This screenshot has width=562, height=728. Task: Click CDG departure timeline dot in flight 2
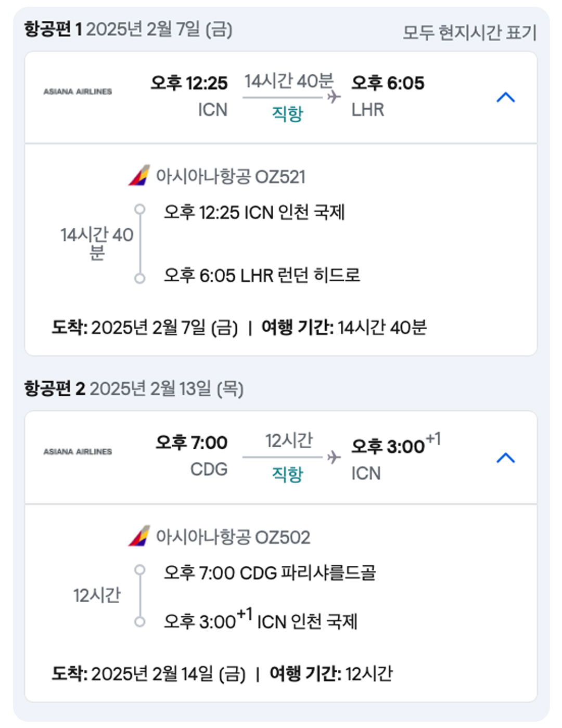[x=139, y=569]
